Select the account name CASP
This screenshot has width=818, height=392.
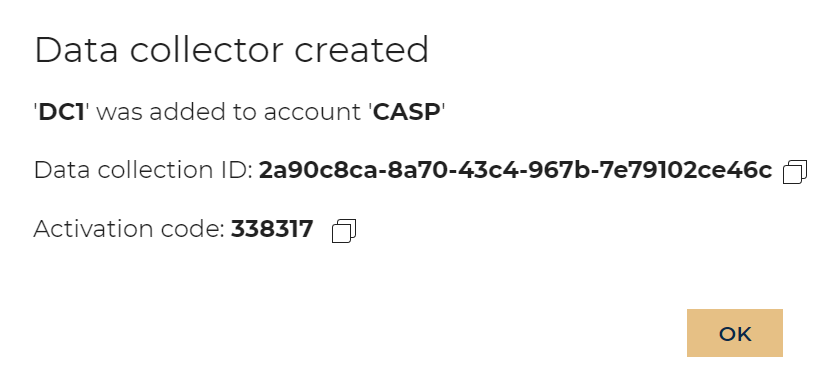pos(407,112)
